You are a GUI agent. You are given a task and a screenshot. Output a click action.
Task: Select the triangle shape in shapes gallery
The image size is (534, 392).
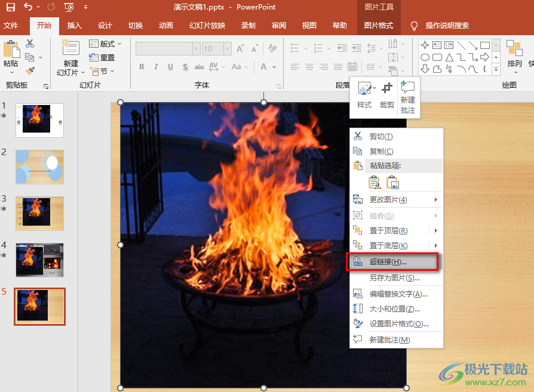(449, 57)
